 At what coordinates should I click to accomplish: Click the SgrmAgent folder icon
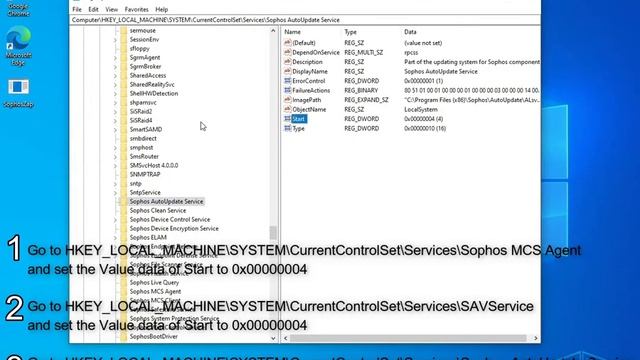pyautogui.click(x=123, y=58)
